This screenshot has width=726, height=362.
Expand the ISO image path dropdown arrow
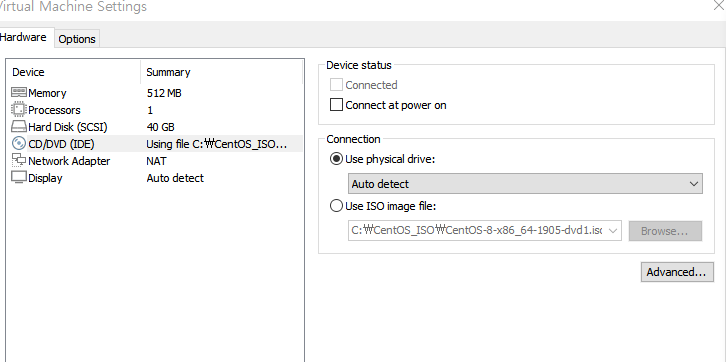click(x=613, y=231)
